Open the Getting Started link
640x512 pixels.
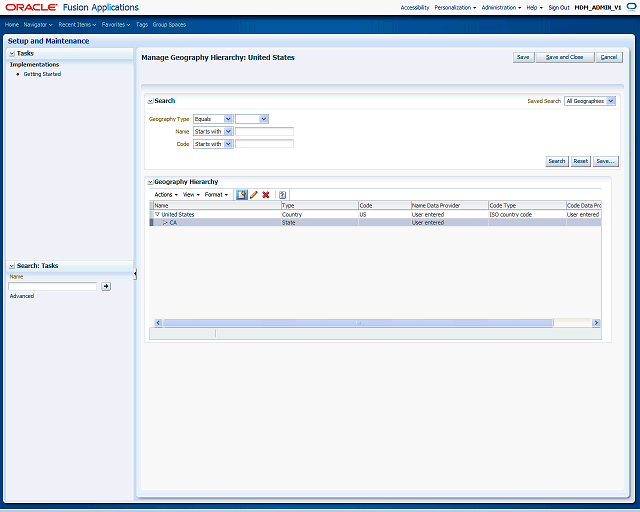pos(42,74)
